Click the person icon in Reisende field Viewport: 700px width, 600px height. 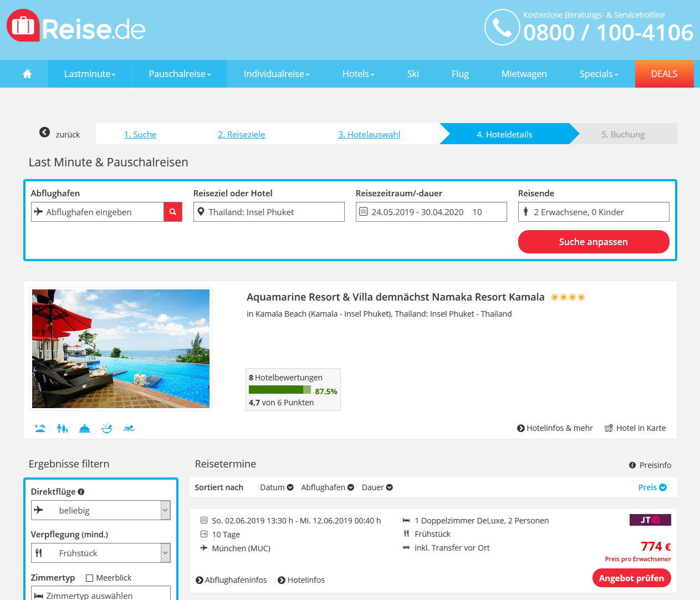pyautogui.click(x=526, y=211)
